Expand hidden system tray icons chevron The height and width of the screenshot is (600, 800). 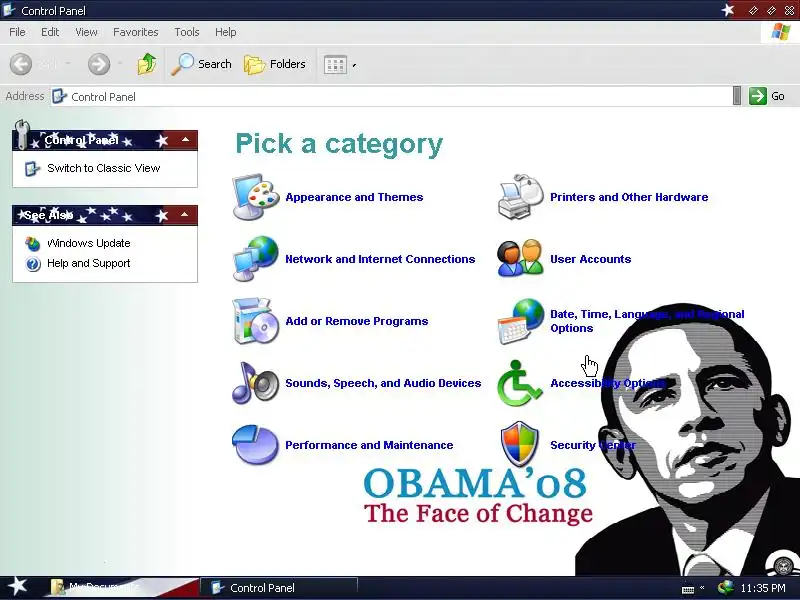(x=702, y=588)
